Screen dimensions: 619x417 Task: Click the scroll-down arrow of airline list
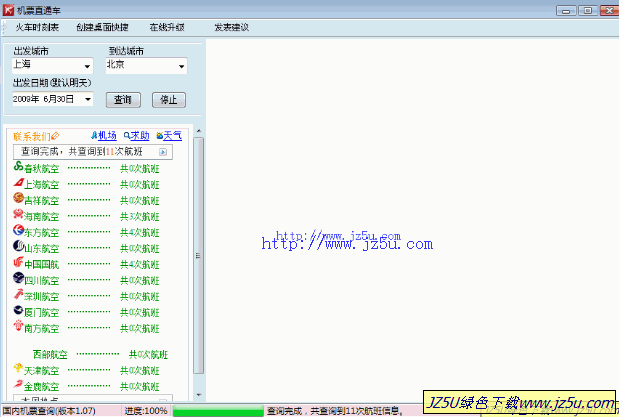point(199,394)
